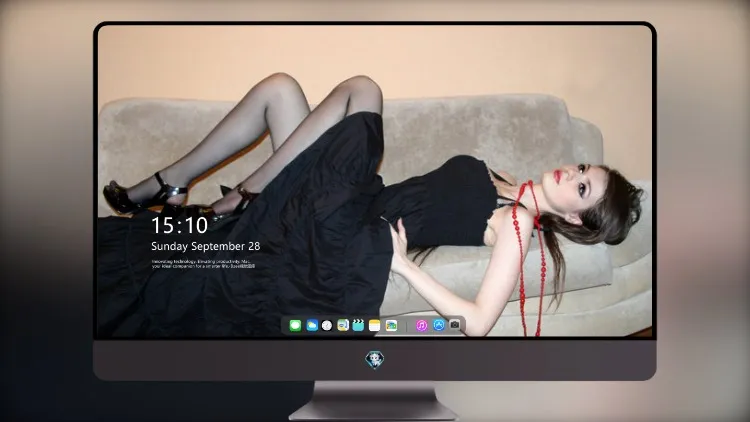This screenshot has height=422, width=750.
Task: Launch the pink Music app in dock
Action: pos(421,326)
